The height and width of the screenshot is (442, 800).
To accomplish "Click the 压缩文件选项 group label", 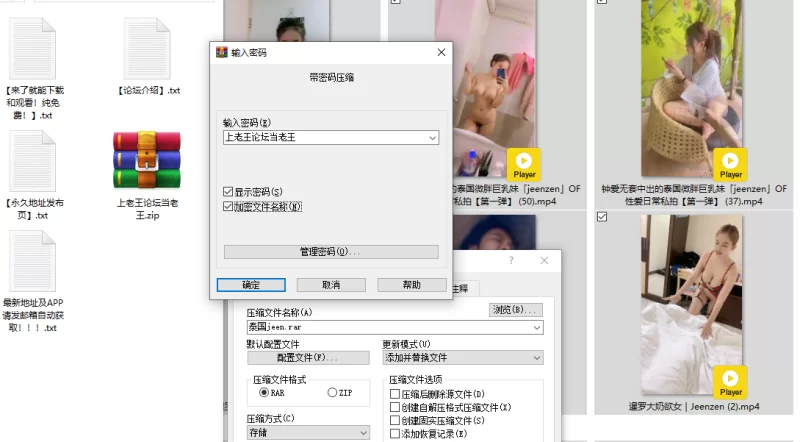I will [415, 380].
